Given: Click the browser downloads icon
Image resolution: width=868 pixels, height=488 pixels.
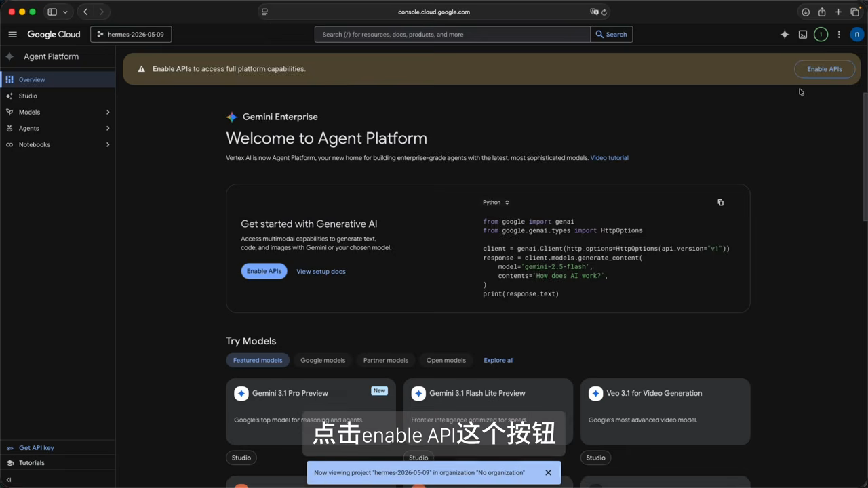Looking at the screenshot, I should point(806,12).
